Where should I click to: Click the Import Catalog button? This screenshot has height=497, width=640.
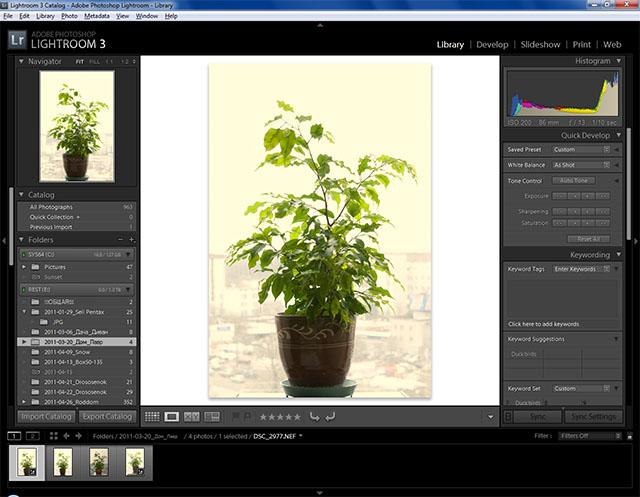coord(46,417)
